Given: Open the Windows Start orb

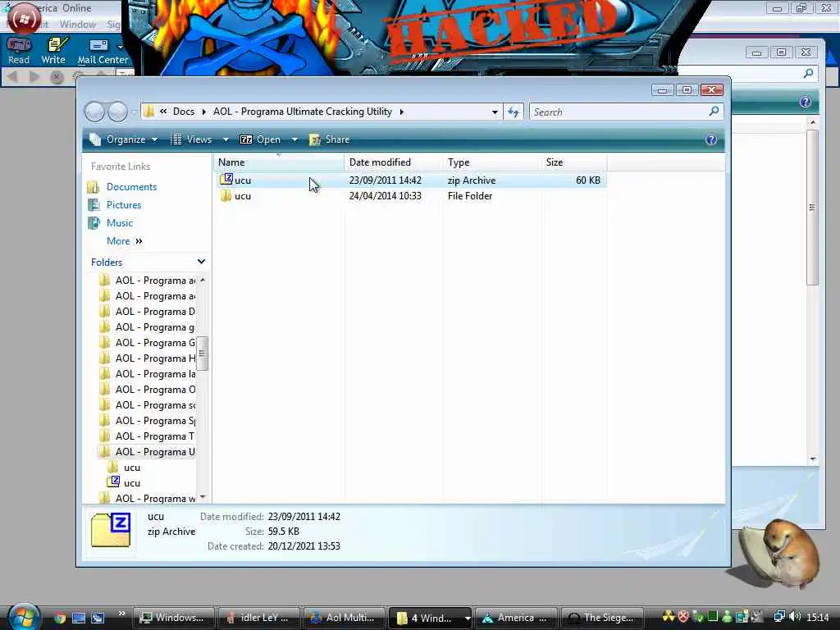Looking at the screenshot, I should pos(24,617).
